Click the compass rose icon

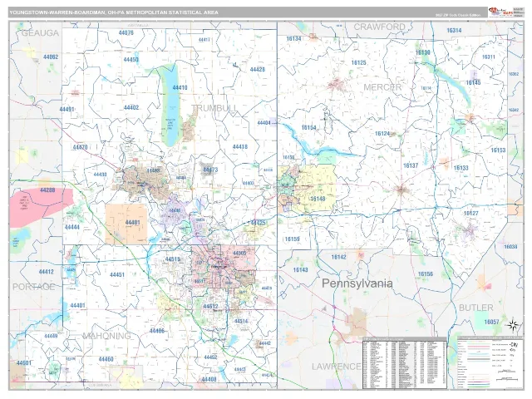point(513,325)
